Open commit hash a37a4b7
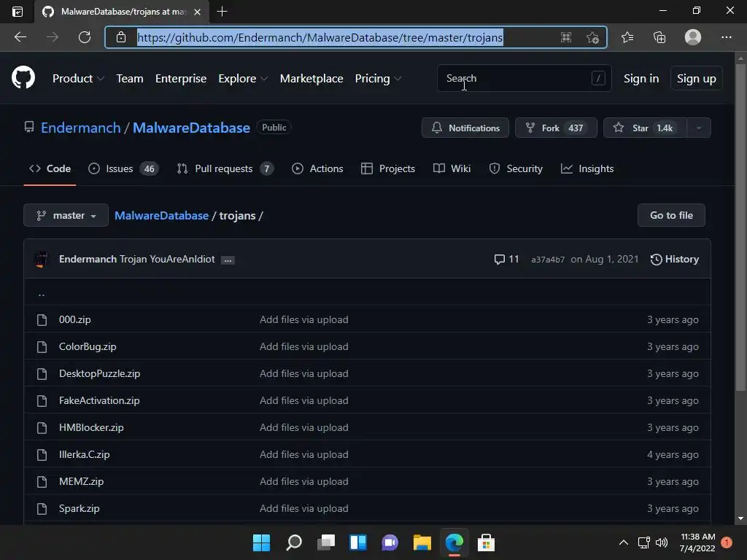The height and width of the screenshot is (560, 747). coord(548,260)
